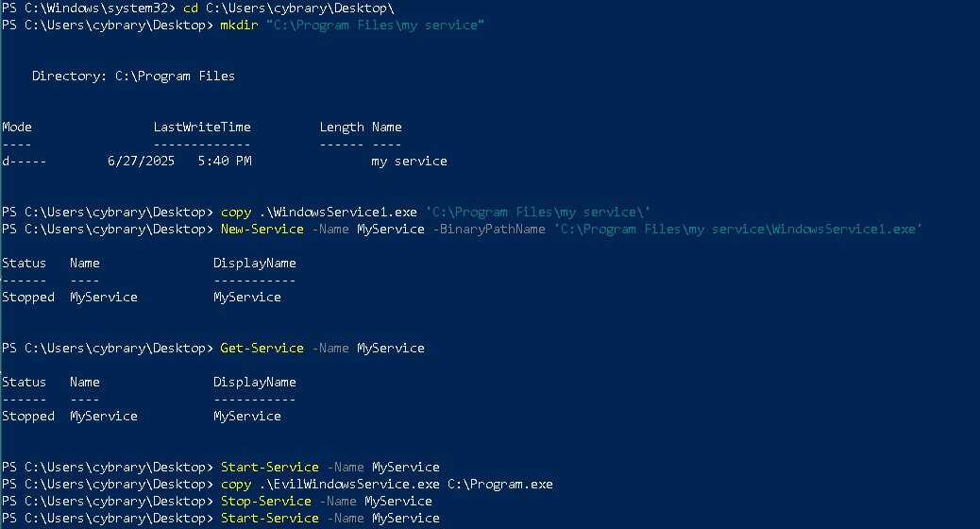
Task: Click the New-Service command text
Action: [x=262, y=229]
